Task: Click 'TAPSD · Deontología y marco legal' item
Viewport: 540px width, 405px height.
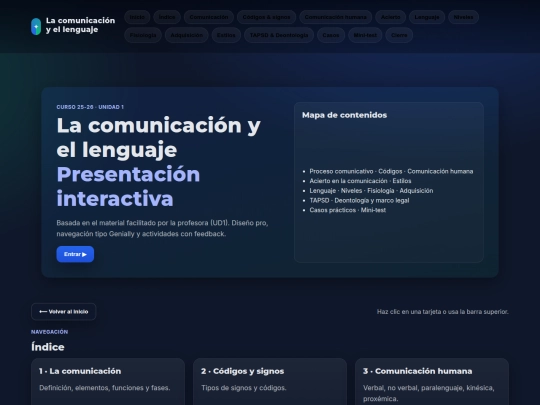Action: pyautogui.click(x=359, y=200)
